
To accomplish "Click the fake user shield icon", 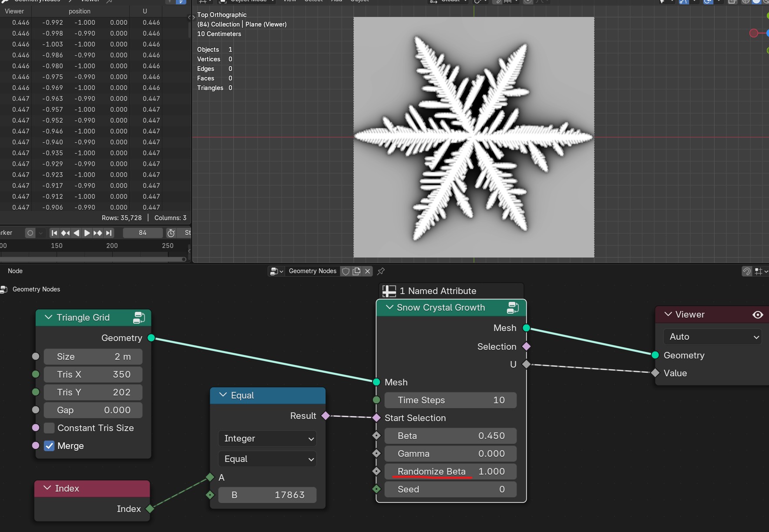I will coord(346,271).
